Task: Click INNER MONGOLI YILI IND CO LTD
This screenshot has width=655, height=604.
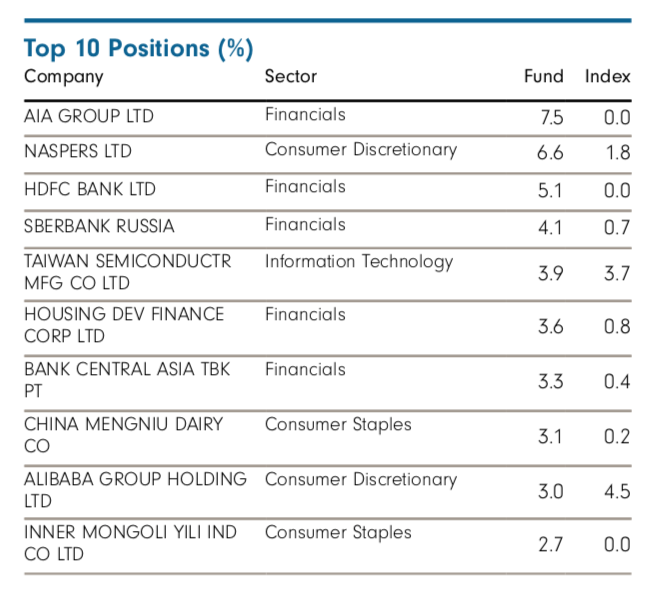Action: point(130,543)
